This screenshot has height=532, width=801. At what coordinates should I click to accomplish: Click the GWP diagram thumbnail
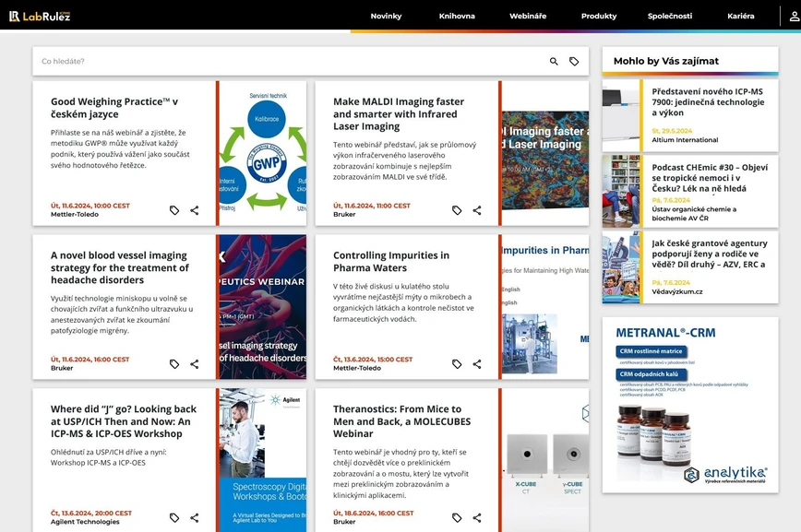(x=263, y=153)
